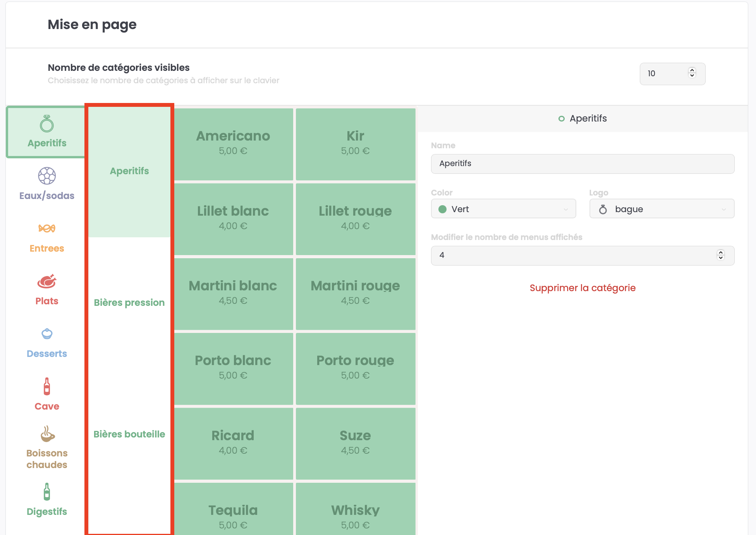Screen dimensions: 756x535
Task: Click the green Vert color dot
Action: 442,209
